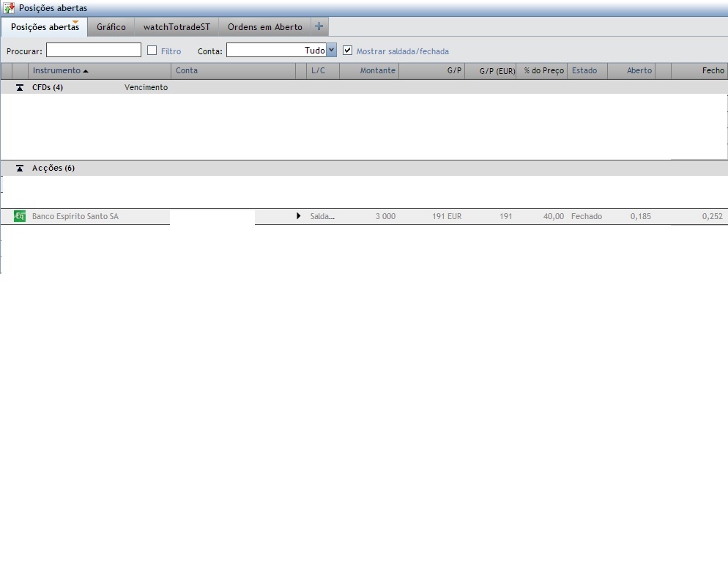Viewport: 728px width, 573px height.
Task: Click the 191 EUR G/P value
Action: pyautogui.click(x=447, y=216)
